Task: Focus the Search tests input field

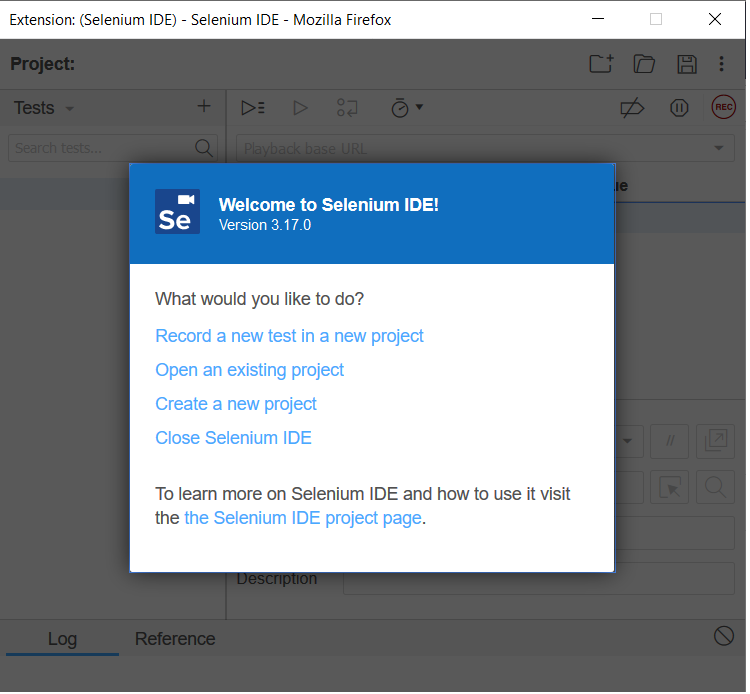Action: click(113, 148)
